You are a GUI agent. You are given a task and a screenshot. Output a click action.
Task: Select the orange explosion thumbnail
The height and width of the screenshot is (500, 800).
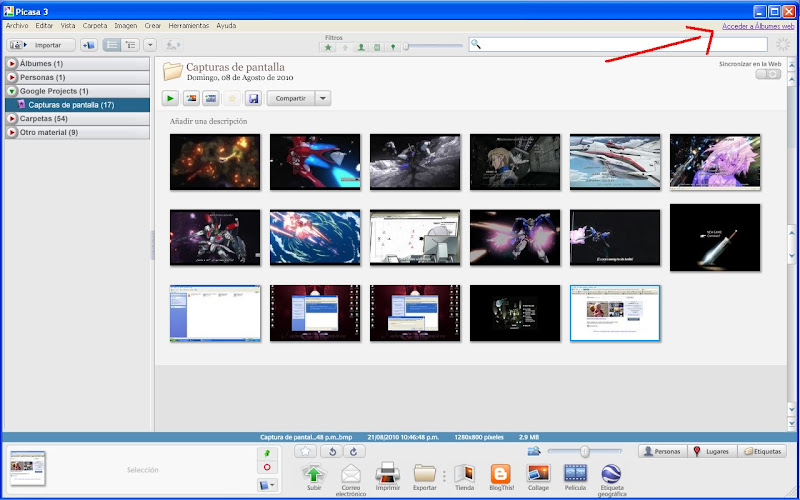pyautogui.click(x=215, y=162)
